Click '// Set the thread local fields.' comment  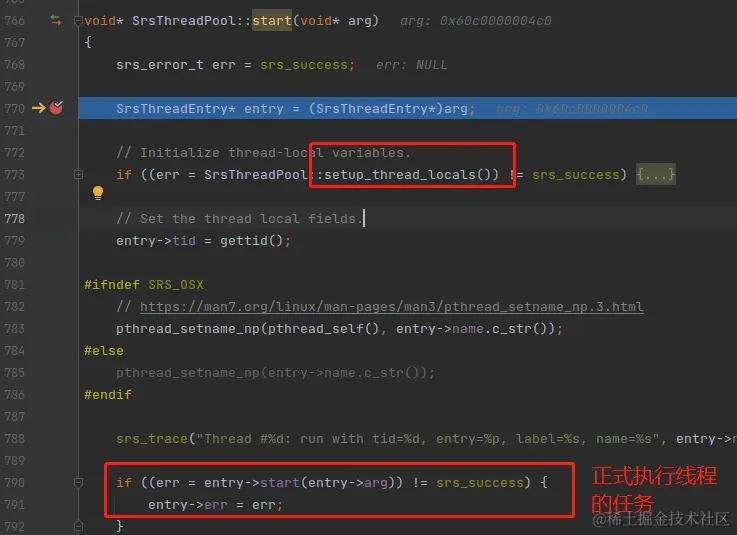(240, 219)
